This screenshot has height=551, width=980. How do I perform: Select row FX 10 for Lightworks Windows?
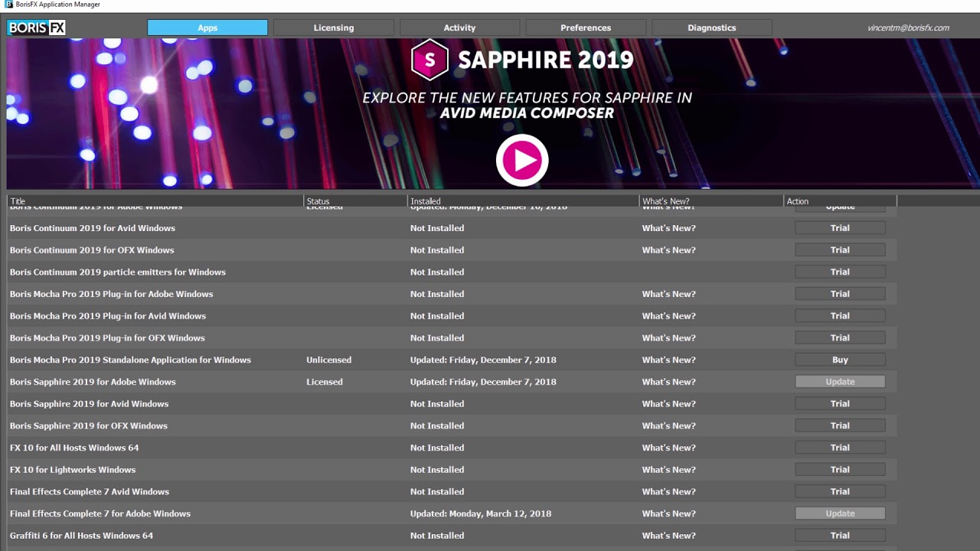click(x=452, y=470)
